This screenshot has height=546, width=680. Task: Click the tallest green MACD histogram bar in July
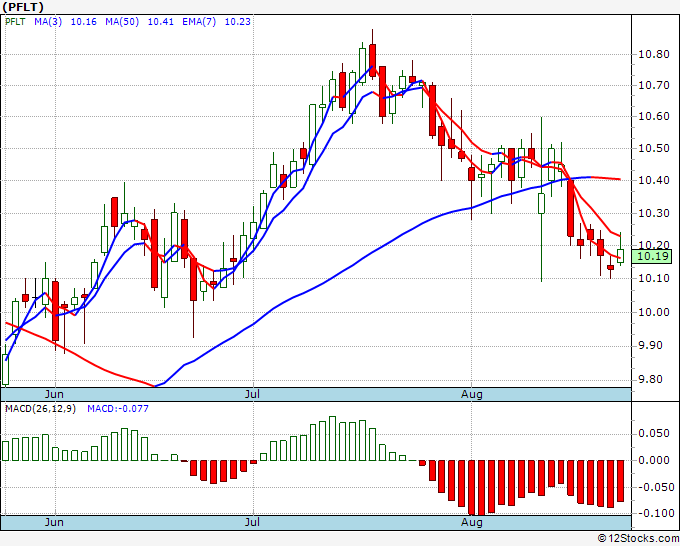click(x=333, y=438)
